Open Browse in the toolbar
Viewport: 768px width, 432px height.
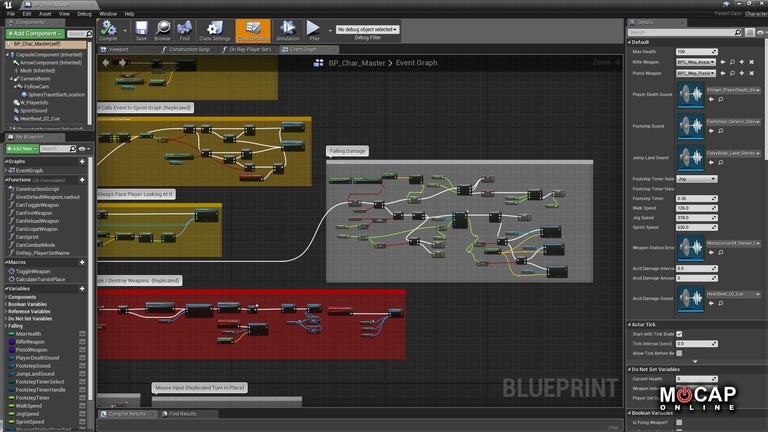tap(163, 30)
